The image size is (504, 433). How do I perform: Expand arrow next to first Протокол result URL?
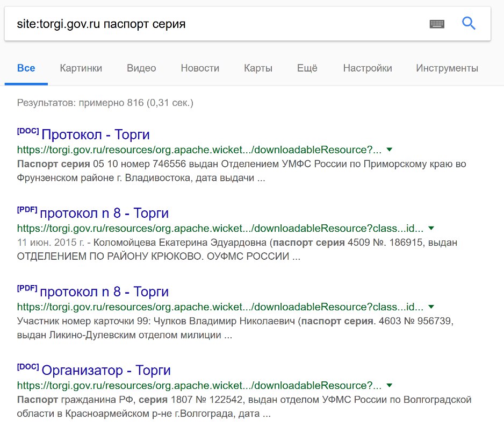389,150
